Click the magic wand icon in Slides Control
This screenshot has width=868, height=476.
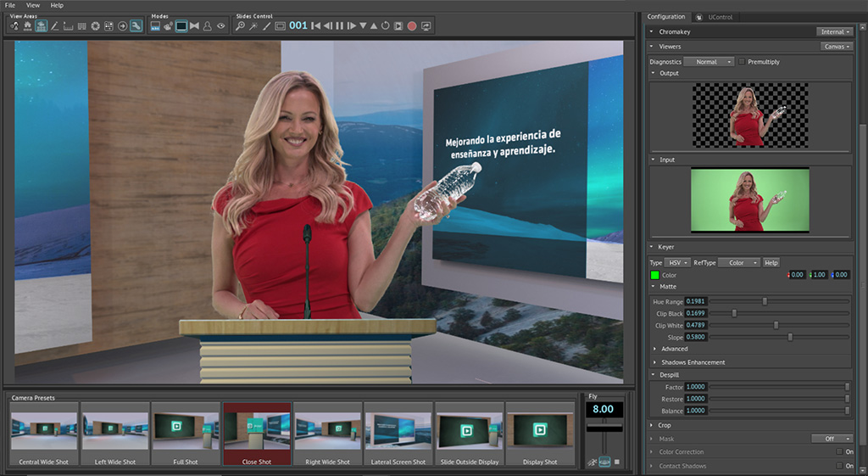click(253, 26)
